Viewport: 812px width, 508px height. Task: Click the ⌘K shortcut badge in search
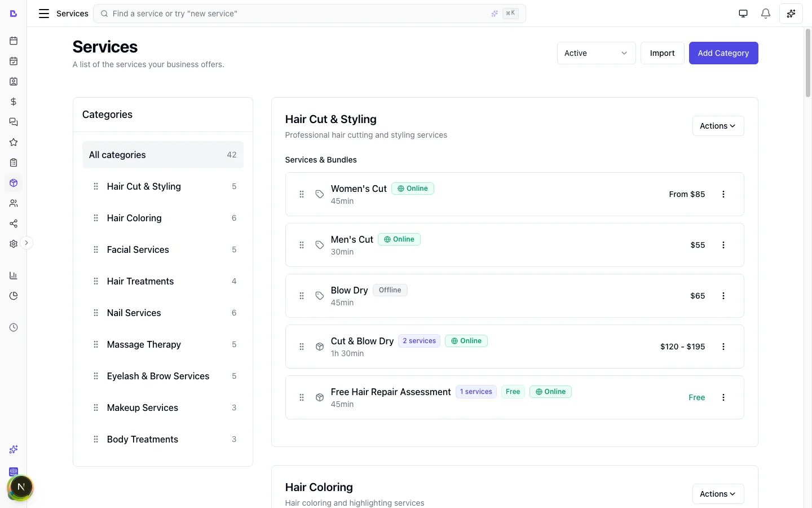click(510, 13)
